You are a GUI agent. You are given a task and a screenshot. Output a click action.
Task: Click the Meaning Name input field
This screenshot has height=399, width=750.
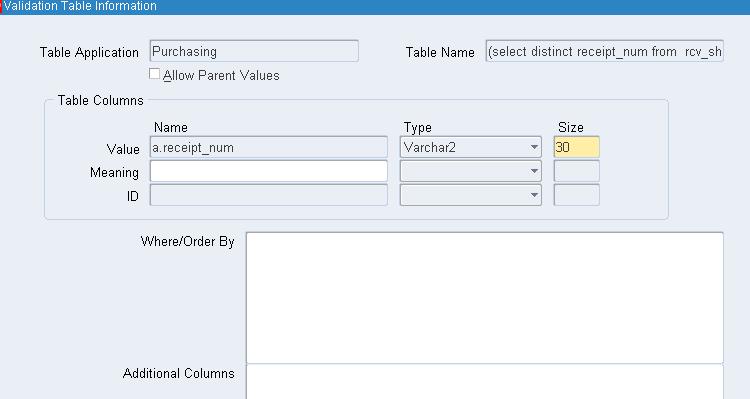pos(269,171)
